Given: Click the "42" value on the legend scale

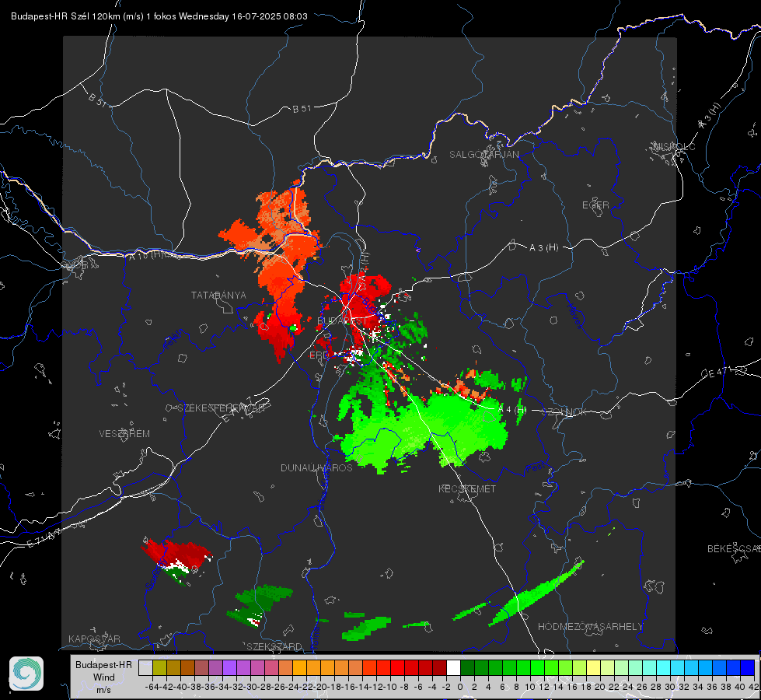Looking at the screenshot, I should click(754, 687).
